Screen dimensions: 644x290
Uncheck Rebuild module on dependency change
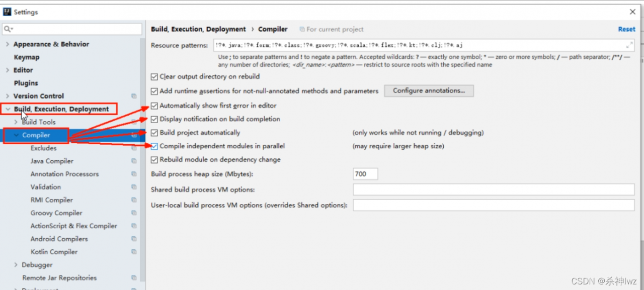(x=154, y=160)
